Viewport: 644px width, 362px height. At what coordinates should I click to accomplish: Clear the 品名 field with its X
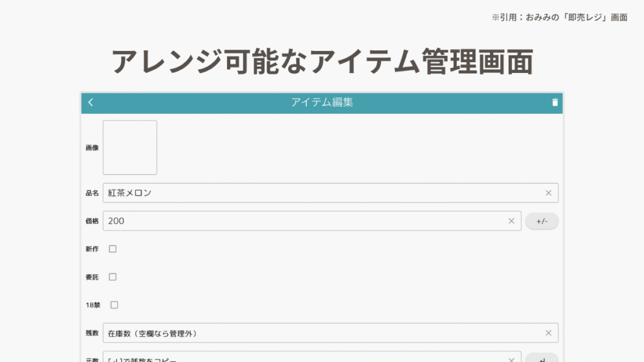(x=548, y=193)
